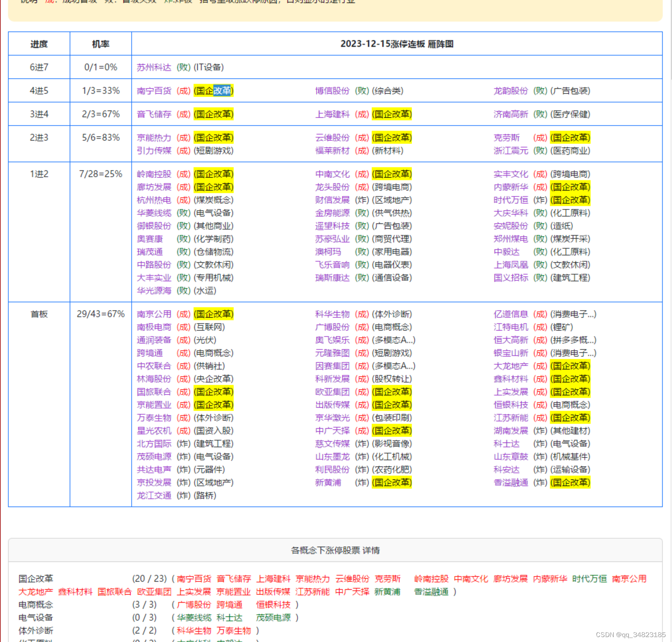Select the 国义招标 stock link
This screenshot has height=642, width=672.
(510, 278)
